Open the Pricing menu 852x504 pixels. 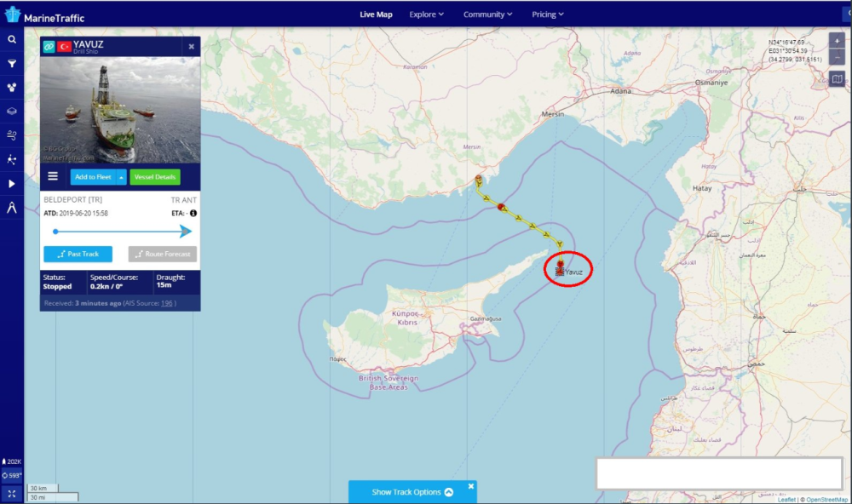click(548, 14)
